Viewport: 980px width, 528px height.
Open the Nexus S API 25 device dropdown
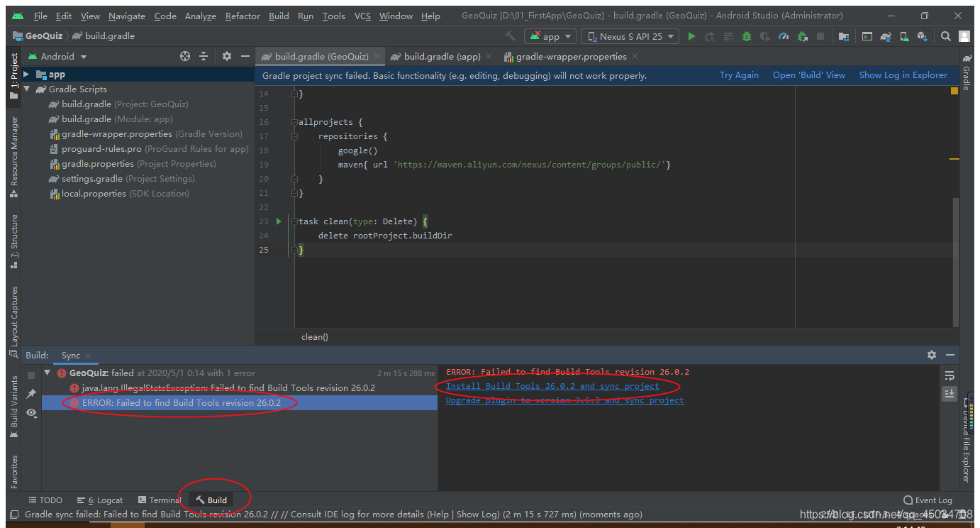coord(630,35)
